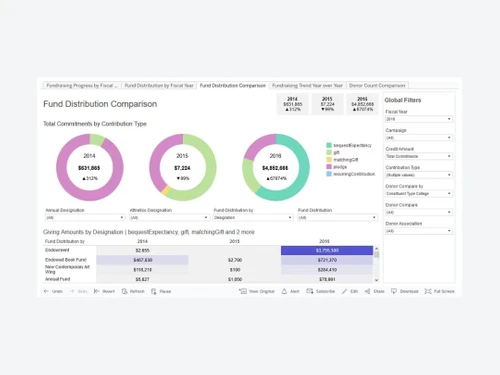Screen dimensions: 500x375
Task: Open the Fund Distribution by Fiscal Year tab
Action: (159, 86)
